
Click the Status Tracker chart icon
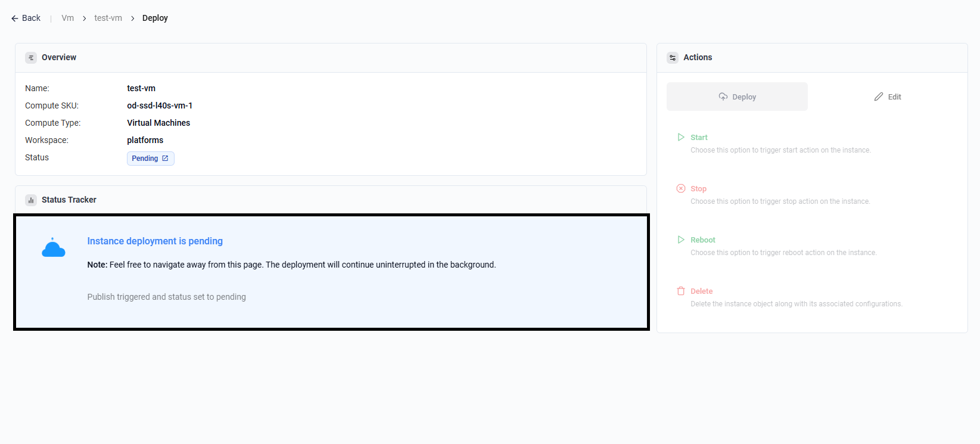31,200
